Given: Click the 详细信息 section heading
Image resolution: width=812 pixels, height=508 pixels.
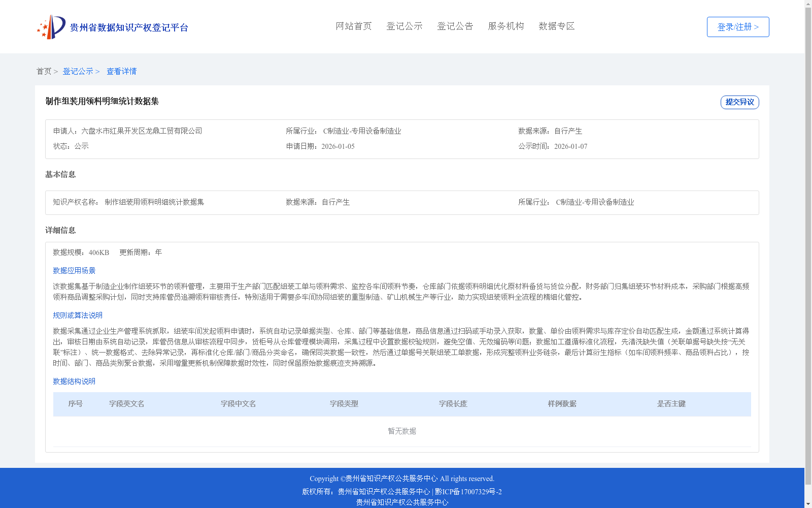Looking at the screenshot, I should tap(60, 230).
